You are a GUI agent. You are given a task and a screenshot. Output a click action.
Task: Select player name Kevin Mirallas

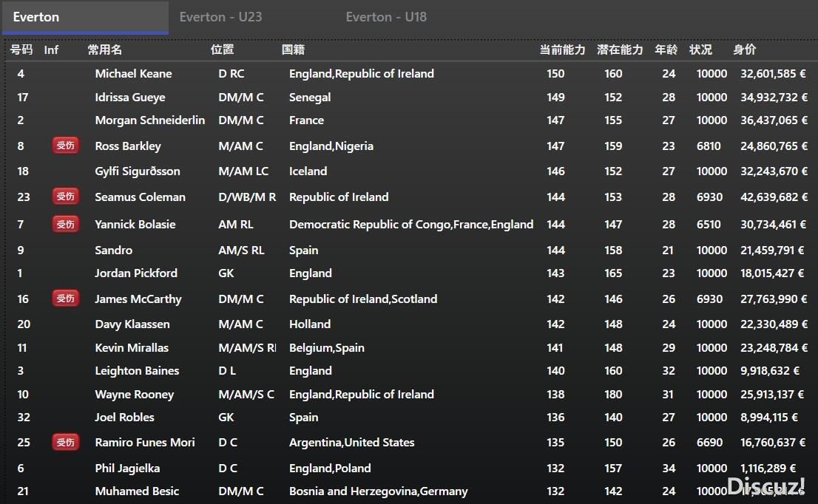(132, 347)
